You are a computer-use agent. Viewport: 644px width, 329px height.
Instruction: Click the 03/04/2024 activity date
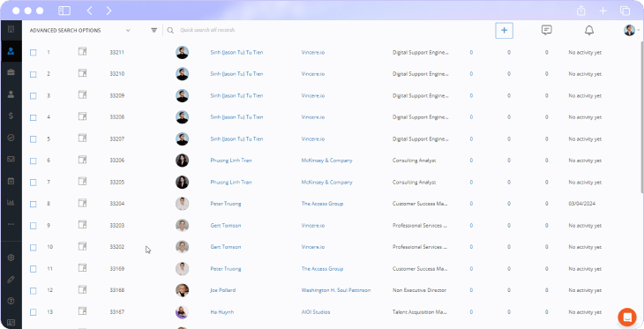[x=582, y=204]
